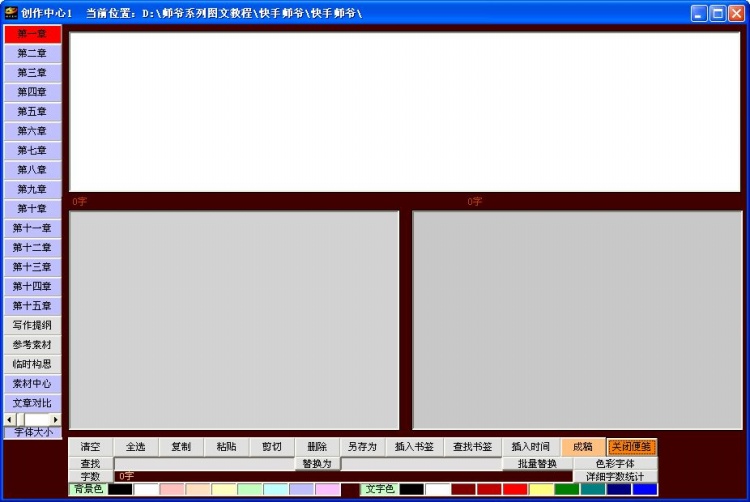Screen dimensions: 750x502
Task: Launch 文章对比 article comparison
Action: [x=33, y=404]
